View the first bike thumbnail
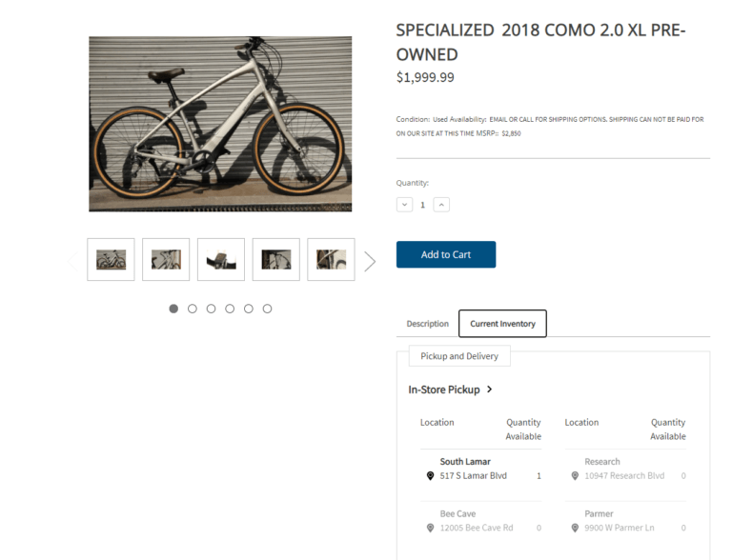Screen dimensions: 732x560 (x=111, y=259)
